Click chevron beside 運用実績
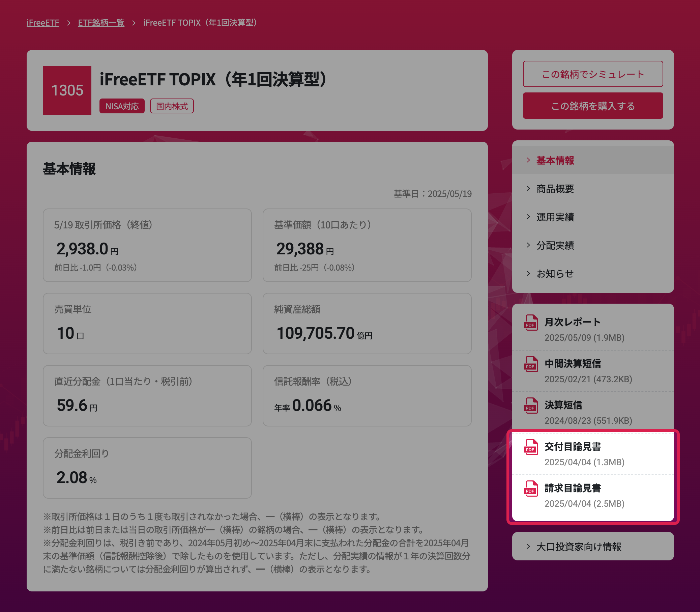Image resolution: width=700 pixels, height=612 pixels. point(528,217)
